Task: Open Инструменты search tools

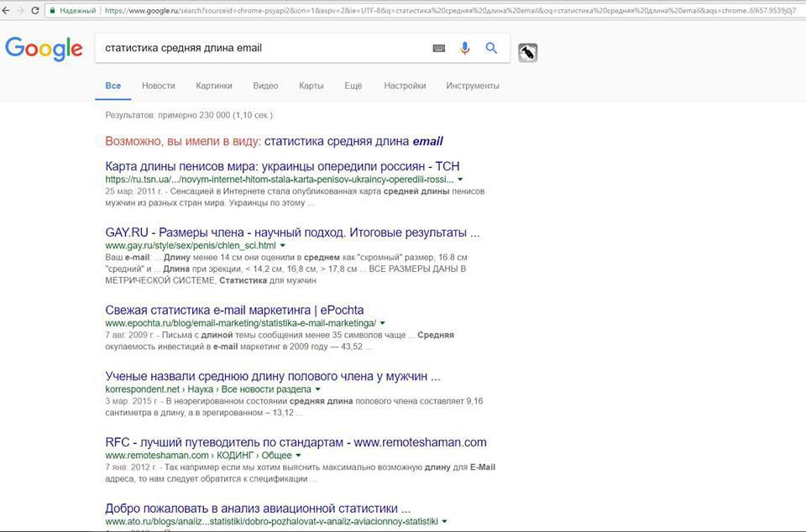Action: [473, 86]
